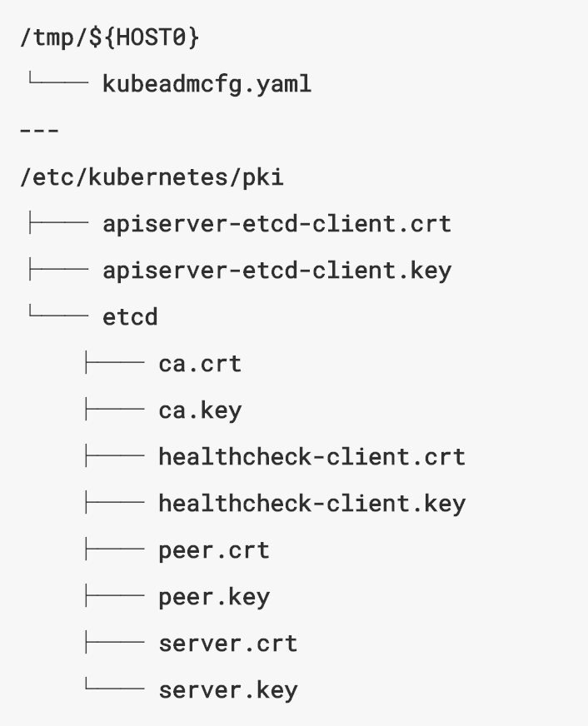Select the peer.key entry

pos(214,597)
